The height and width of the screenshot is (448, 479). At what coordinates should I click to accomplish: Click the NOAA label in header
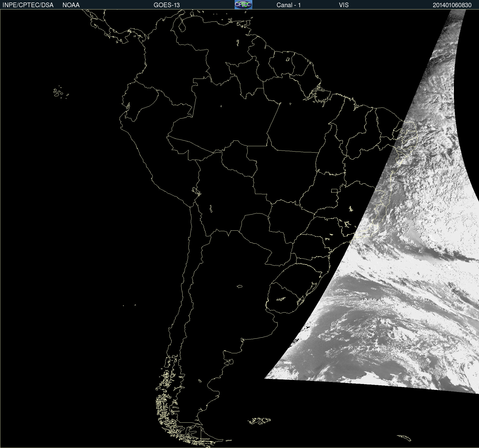[71, 5]
